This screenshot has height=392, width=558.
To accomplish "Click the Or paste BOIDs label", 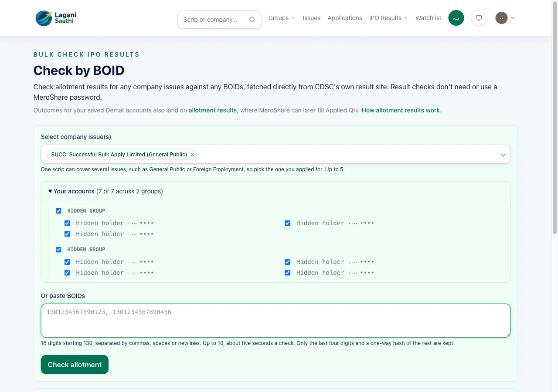I will click(x=63, y=296).
